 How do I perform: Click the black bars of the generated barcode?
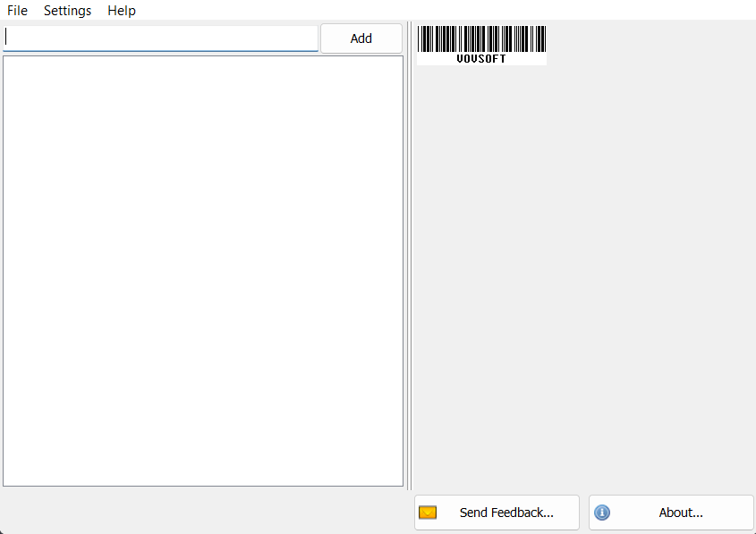[x=481, y=38]
